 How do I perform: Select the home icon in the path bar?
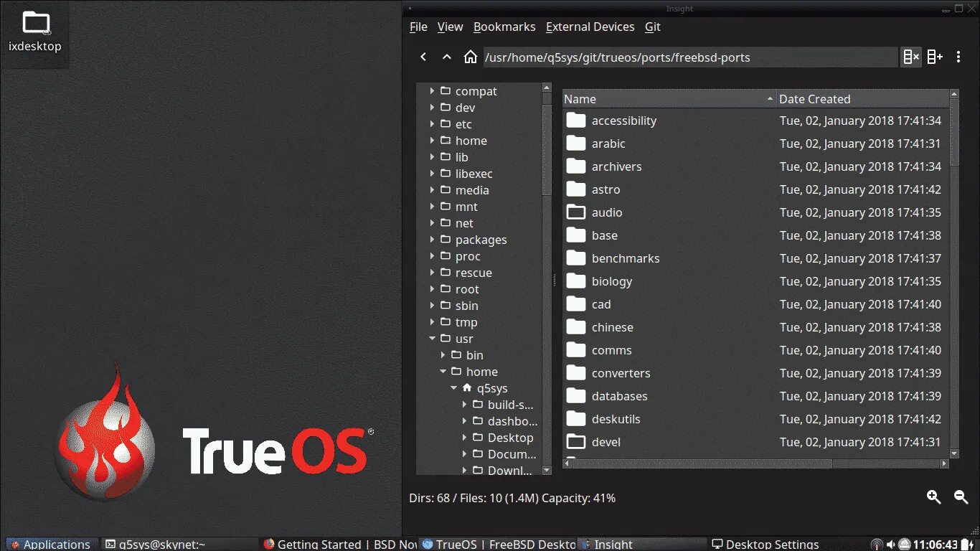471,56
